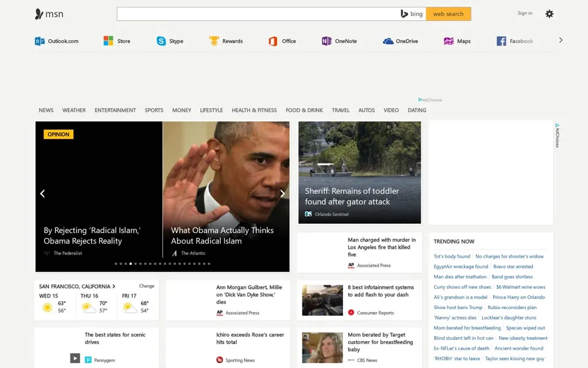Open the FOOD & DRINK section
588x368 pixels.
pos(304,110)
